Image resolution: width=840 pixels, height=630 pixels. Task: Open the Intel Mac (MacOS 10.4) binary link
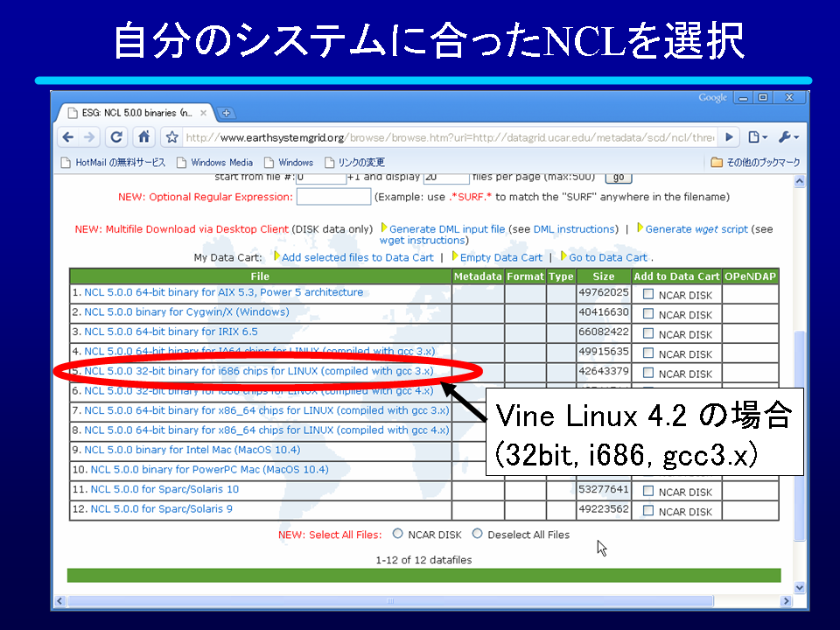point(192,450)
